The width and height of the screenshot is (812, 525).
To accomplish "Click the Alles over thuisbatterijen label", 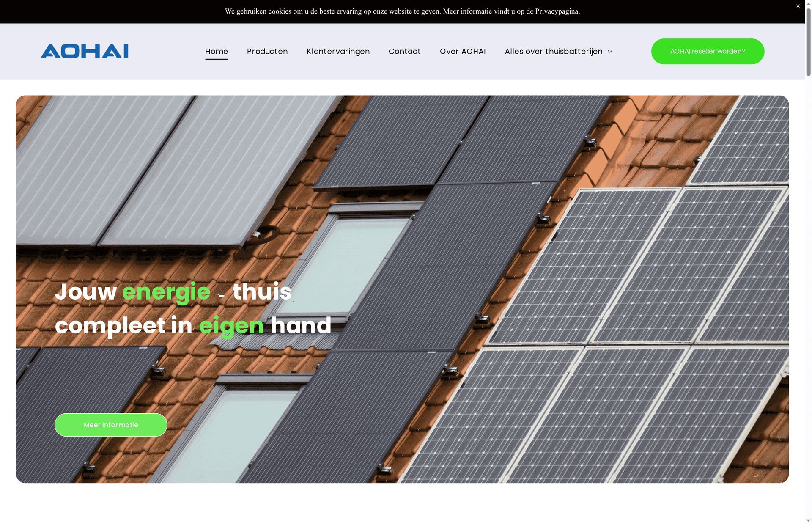I will coord(554,51).
